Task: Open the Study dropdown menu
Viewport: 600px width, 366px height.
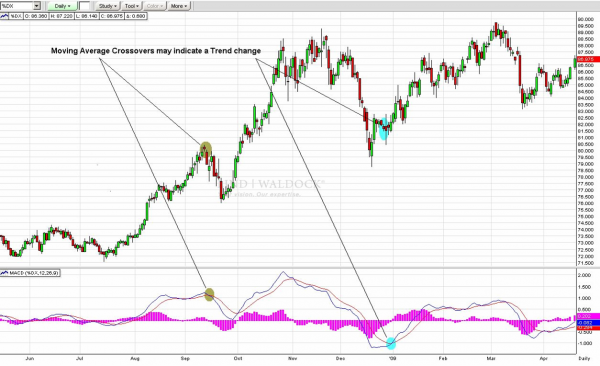Action: coord(108,6)
